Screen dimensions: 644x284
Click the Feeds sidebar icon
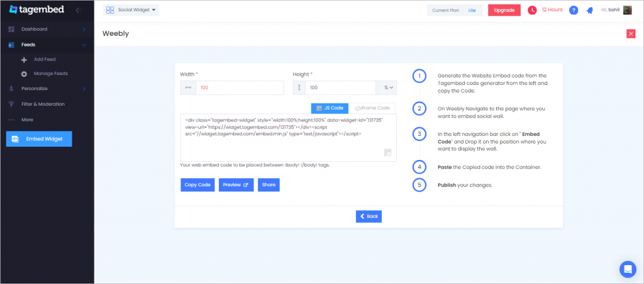pyautogui.click(x=11, y=45)
